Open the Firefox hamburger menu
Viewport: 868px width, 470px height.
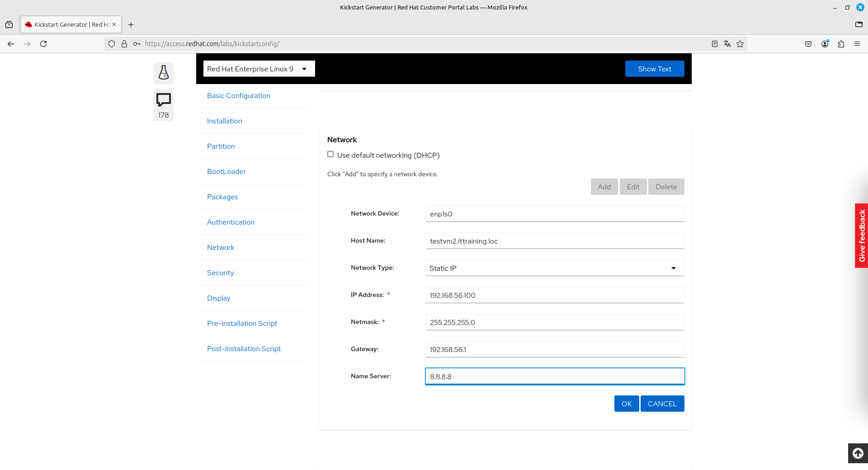tap(857, 44)
